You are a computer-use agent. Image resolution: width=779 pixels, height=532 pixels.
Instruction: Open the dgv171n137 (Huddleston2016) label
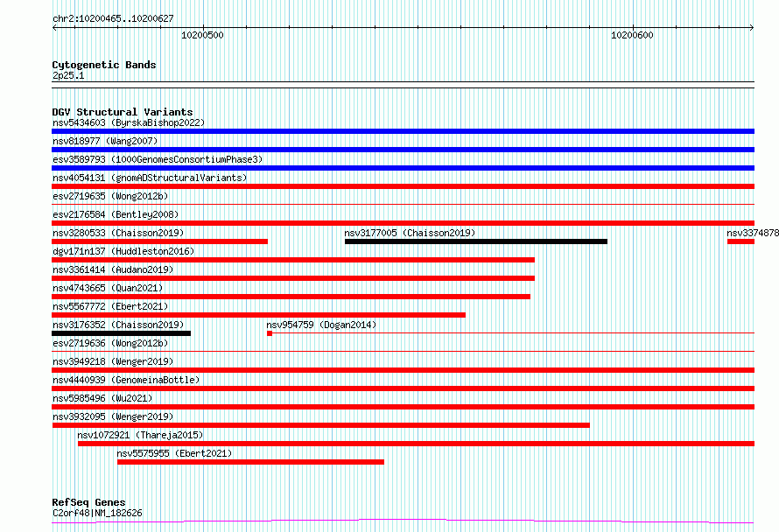click(x=123, y=251)
